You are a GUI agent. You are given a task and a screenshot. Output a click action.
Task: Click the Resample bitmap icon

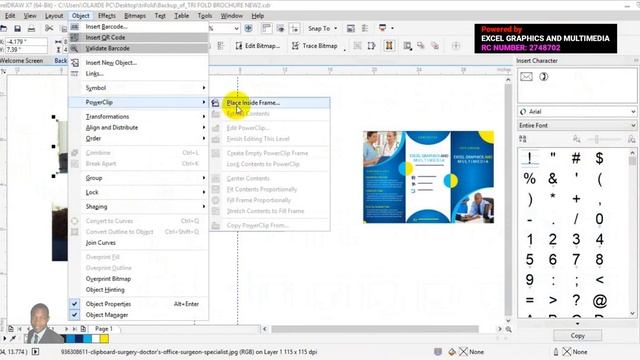coord(371,46)
